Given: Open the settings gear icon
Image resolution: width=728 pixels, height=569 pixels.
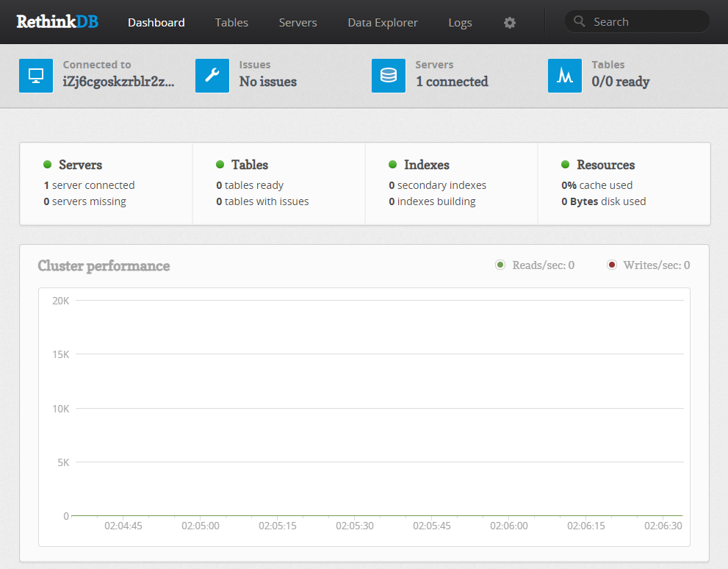Looking at the screenshot, I should point(510,23).
